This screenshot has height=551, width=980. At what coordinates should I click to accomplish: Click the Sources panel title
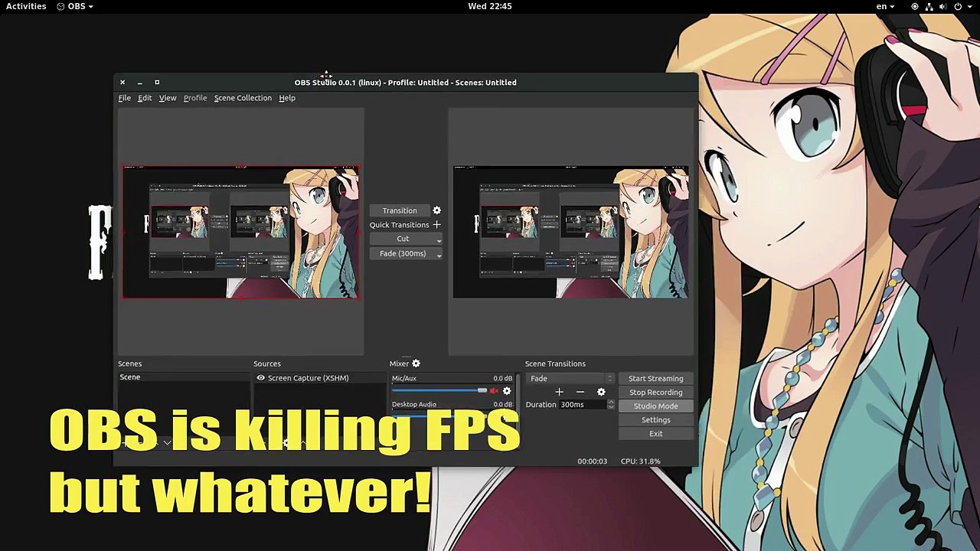[266, 364]
